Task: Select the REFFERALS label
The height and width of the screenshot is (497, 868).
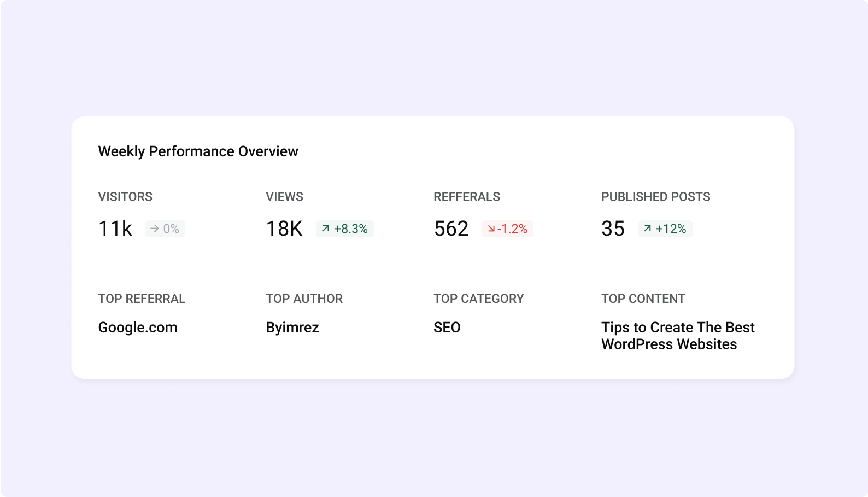Action: [x=467, y=197]
